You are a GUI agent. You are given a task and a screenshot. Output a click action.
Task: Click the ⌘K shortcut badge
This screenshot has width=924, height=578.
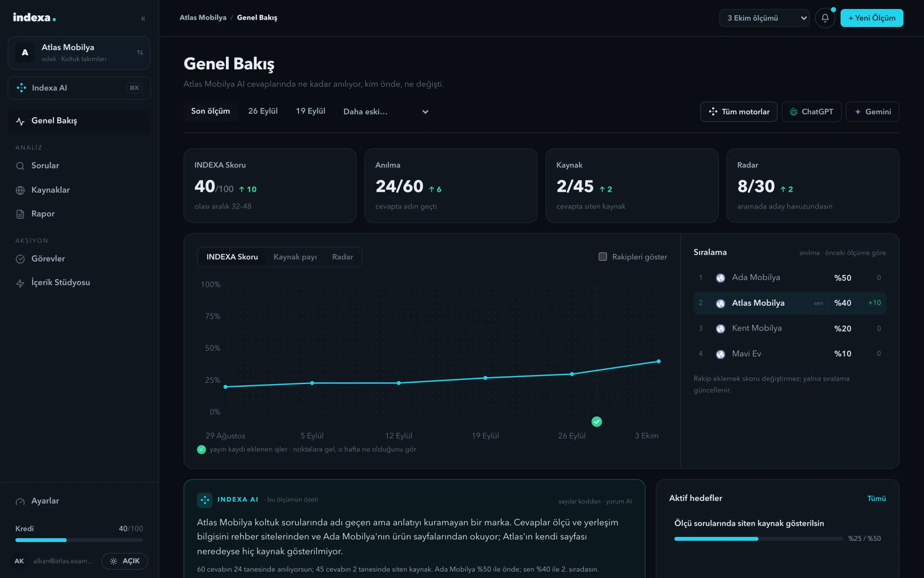[134, 88]
